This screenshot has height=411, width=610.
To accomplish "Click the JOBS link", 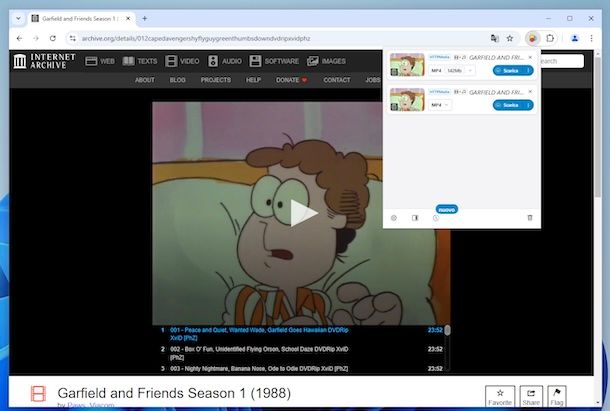I will click(x=373, y=80).
